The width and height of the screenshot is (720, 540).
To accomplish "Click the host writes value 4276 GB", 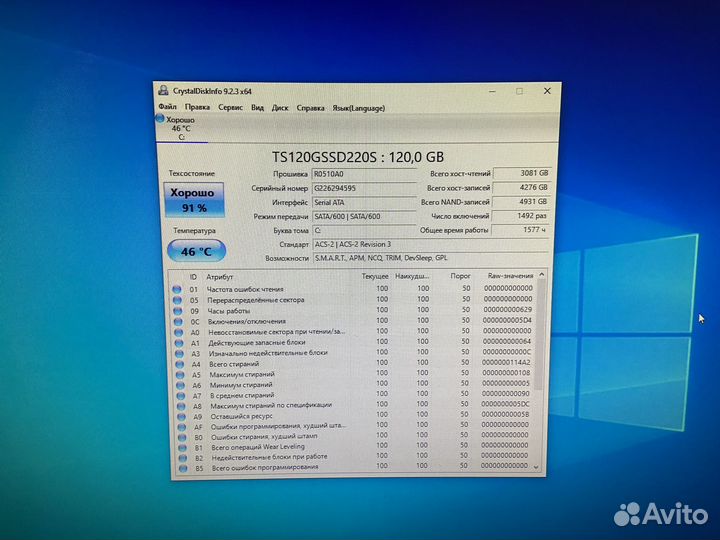I will [522, 187].
